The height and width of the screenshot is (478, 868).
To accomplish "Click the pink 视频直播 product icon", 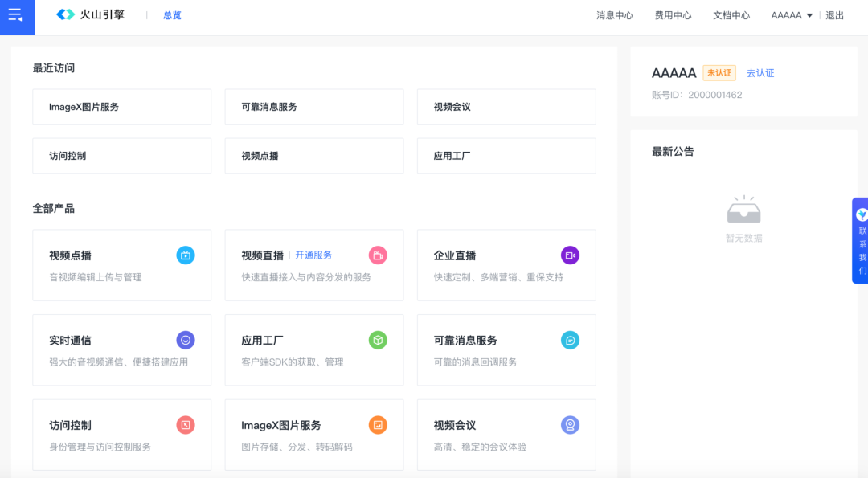I will [378, 255].
